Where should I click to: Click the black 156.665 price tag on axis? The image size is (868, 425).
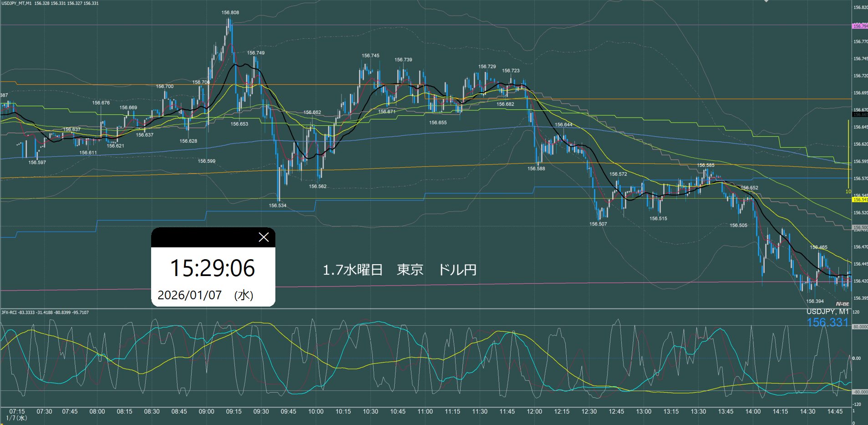tap(859, 115)
